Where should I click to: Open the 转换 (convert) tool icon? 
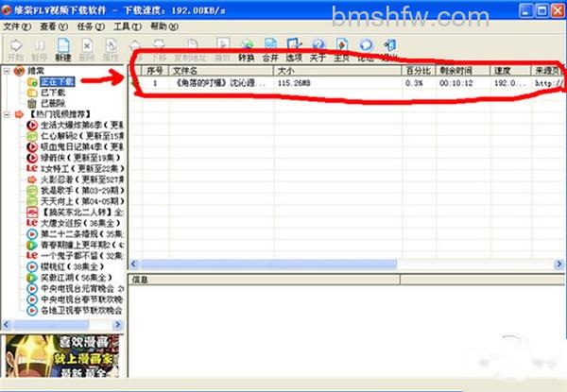point(247,45)
